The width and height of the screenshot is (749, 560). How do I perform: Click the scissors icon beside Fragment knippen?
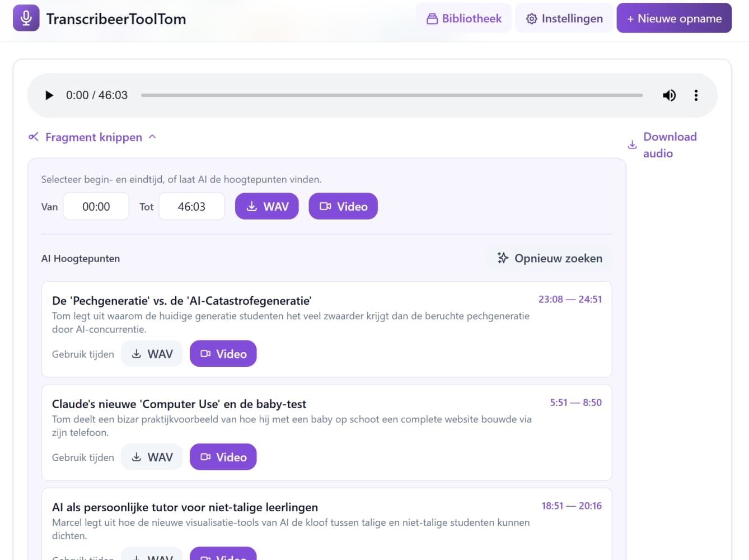click(x=34, y=137)
